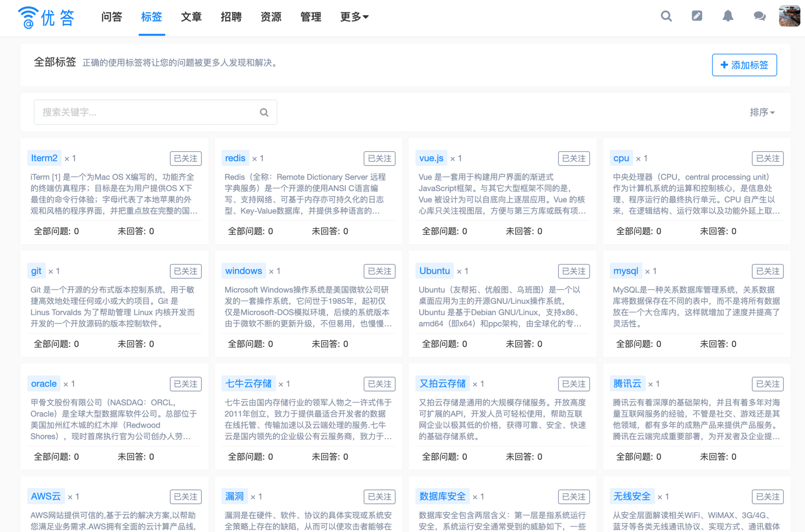This screenshot has width=805, height=532.
Task: Open user avatar menu
Action: pyautogui.click(x=789, y=16)
